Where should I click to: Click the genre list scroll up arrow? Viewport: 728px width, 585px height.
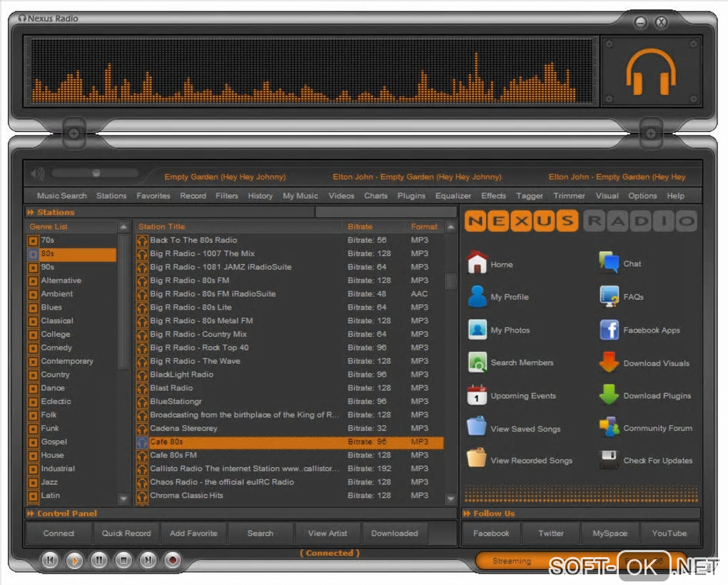123,227
